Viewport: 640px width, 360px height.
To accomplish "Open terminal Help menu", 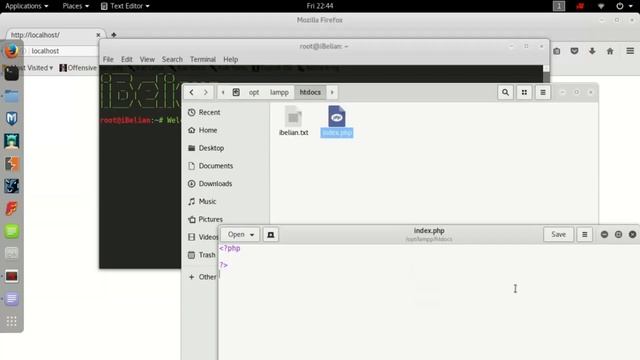I will coord(230,60).
